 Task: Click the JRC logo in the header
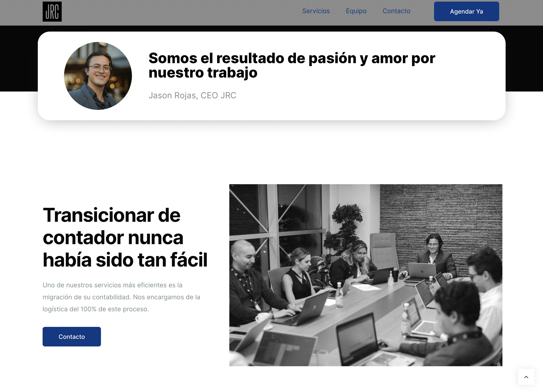click(x=52, y=11)
